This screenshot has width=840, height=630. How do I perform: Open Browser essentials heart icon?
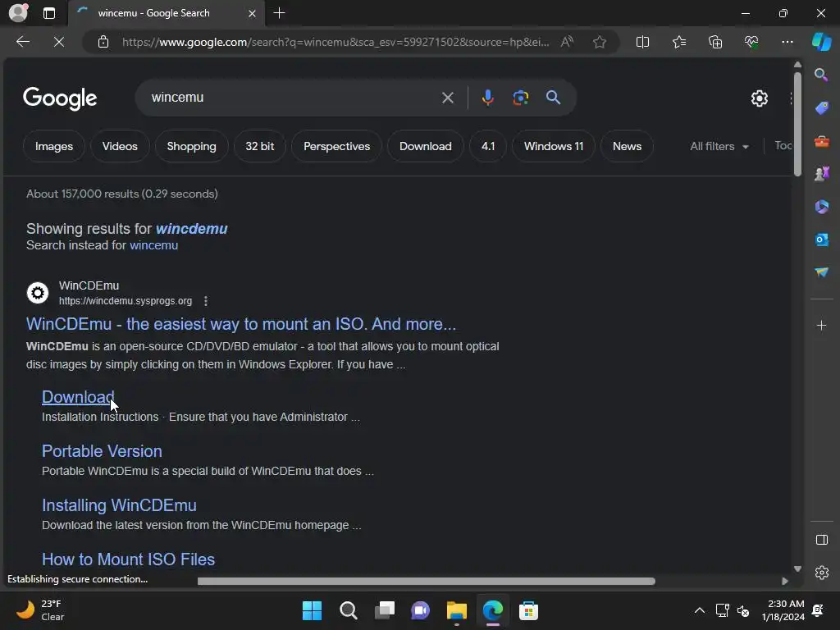pyautogui.click(x=751, y=42)
